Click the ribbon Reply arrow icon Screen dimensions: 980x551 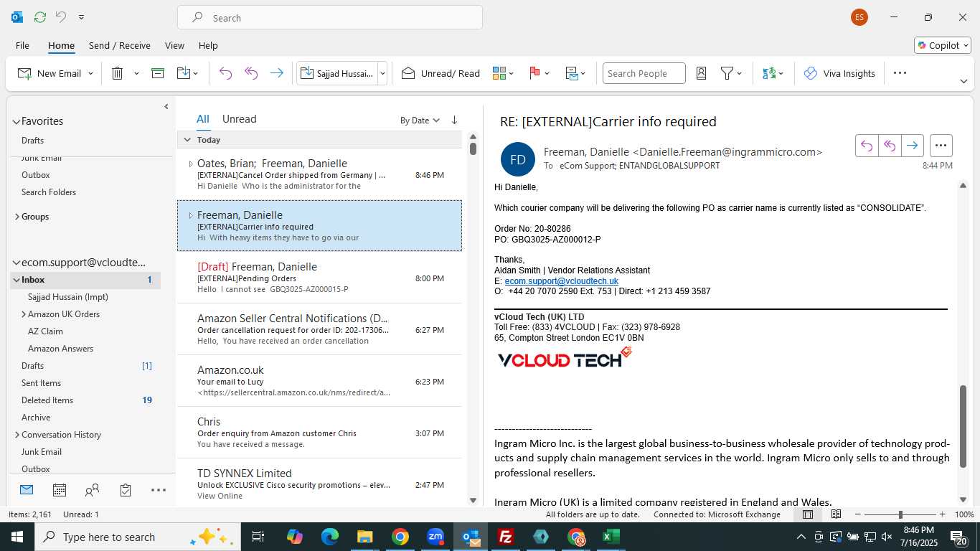click(x=226, y=73)
